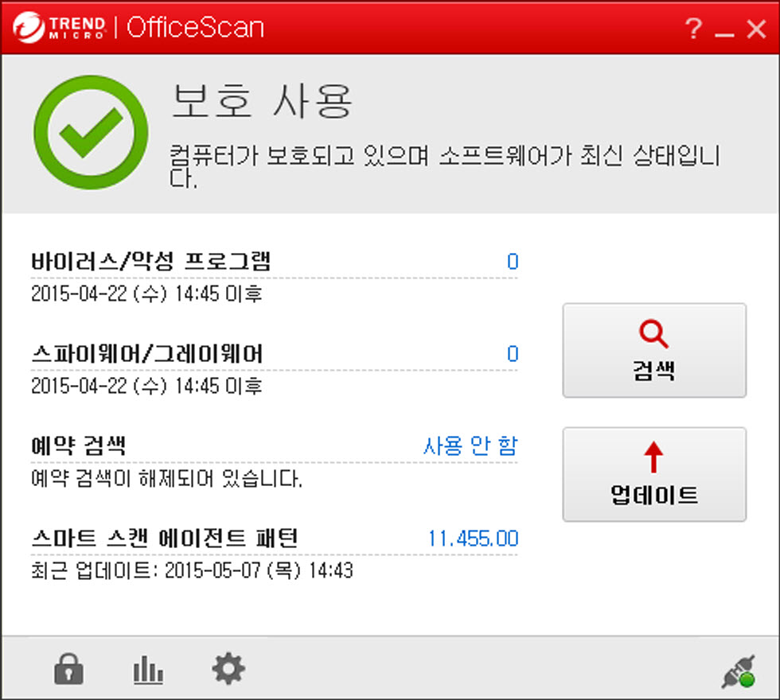Click the 사용 안 함 scheduled scan link
The width and height of the screenshot is (780, 700).
pos(470,446)
